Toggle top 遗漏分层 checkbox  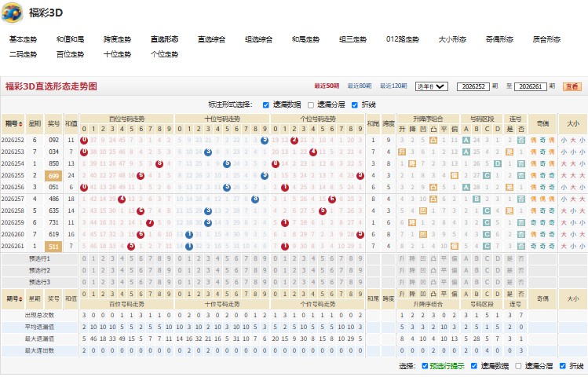tap(311, 105)
